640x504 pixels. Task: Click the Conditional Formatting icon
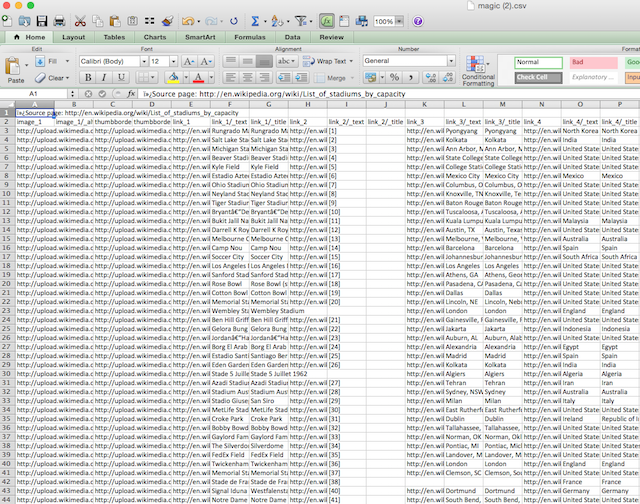[x=476, y=65]
